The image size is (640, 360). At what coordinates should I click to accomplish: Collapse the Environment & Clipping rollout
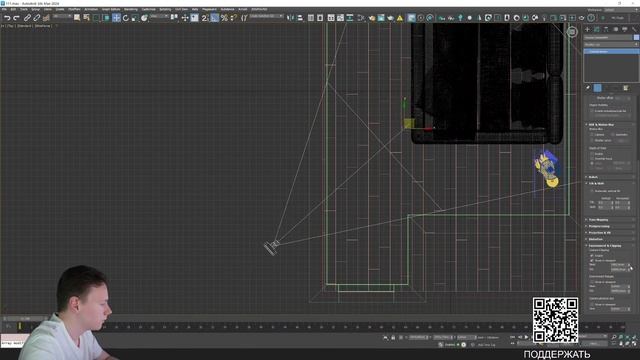coord(610,246)
